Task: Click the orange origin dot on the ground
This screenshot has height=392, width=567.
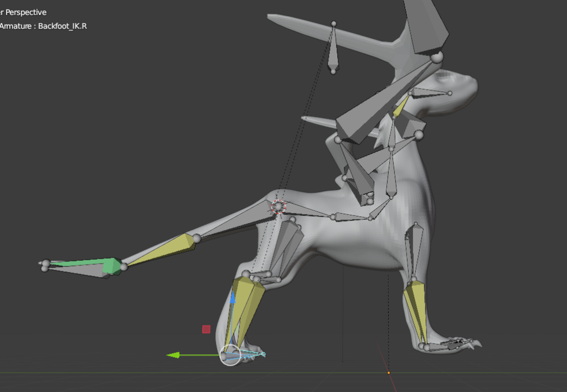Action: click(x=388, y=373)
